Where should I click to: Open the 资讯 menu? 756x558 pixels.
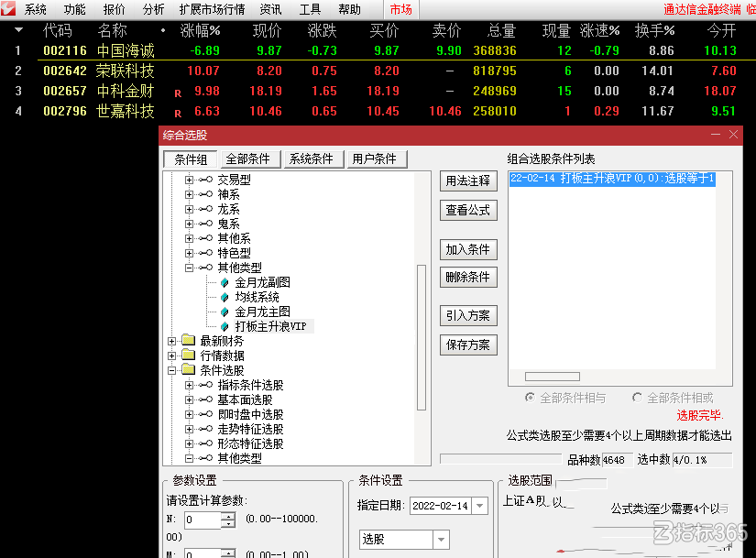tap(270, 9)
